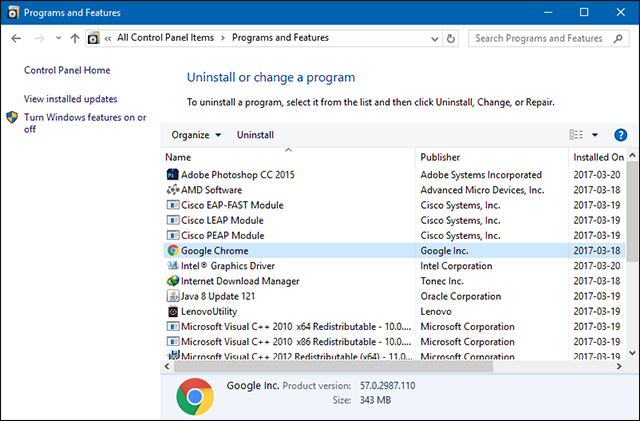Open the Control Panel Home link

point(67,70)
